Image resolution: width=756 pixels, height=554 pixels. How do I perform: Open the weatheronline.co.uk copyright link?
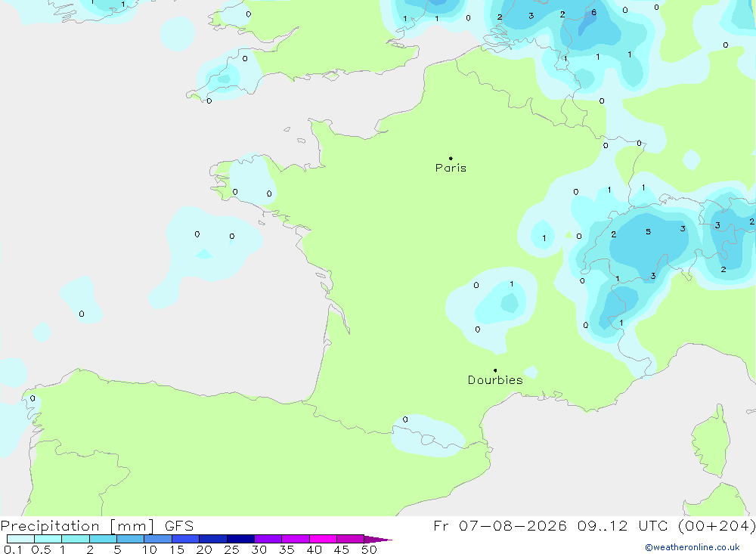(692, 547)
